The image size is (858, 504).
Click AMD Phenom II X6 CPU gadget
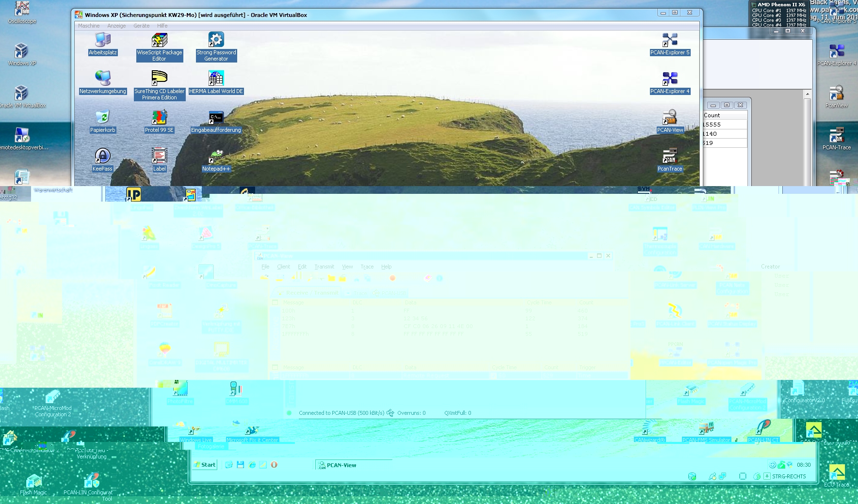coord(779,14)
